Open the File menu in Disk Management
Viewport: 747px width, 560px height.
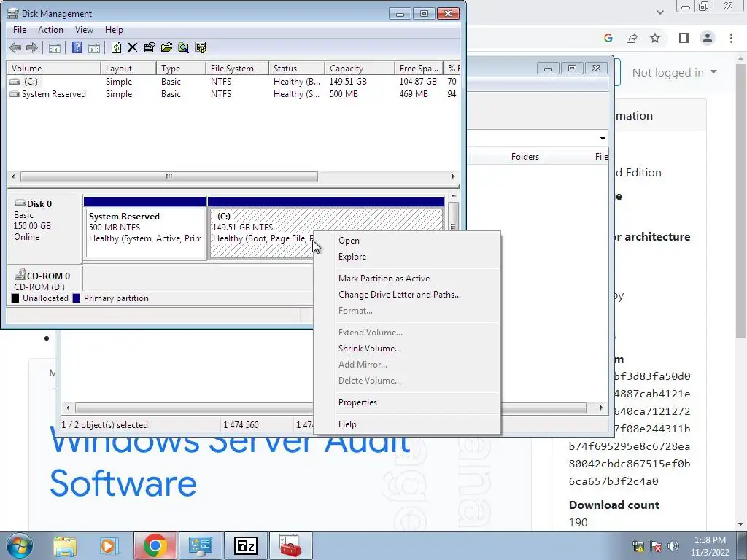click(x=20, y=29)
